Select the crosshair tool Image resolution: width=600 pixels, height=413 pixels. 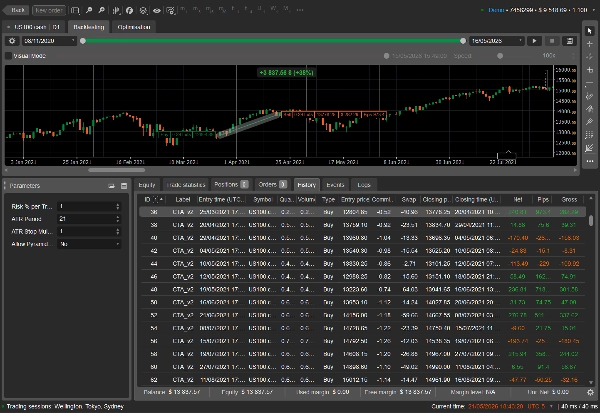coord(590,44)
